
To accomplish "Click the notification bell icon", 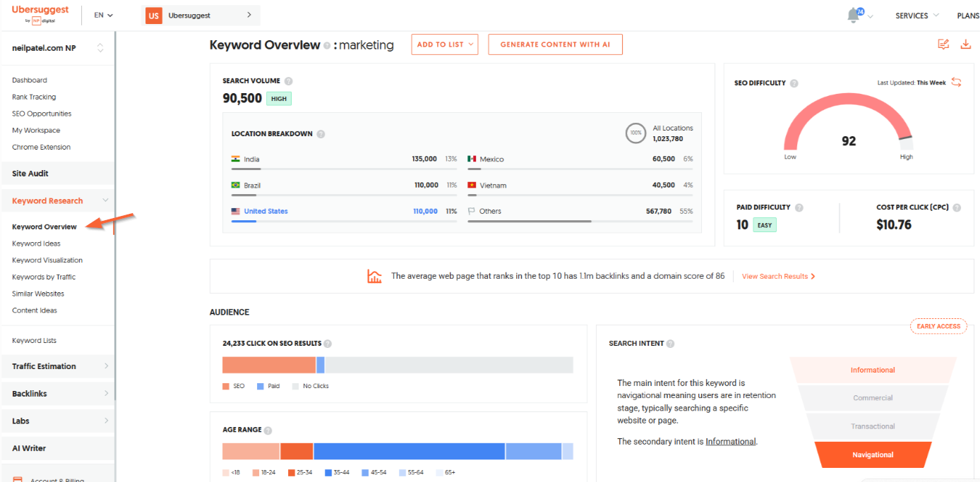I will pos(854,16).
